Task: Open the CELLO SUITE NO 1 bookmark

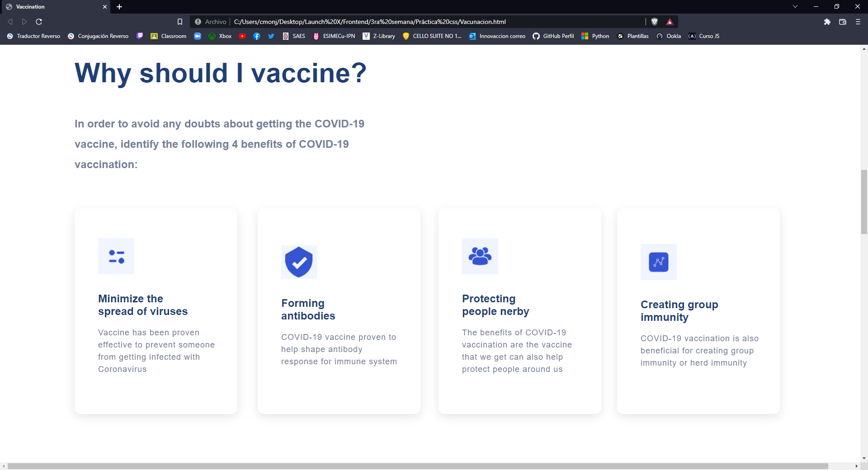Action: point(432,36)
